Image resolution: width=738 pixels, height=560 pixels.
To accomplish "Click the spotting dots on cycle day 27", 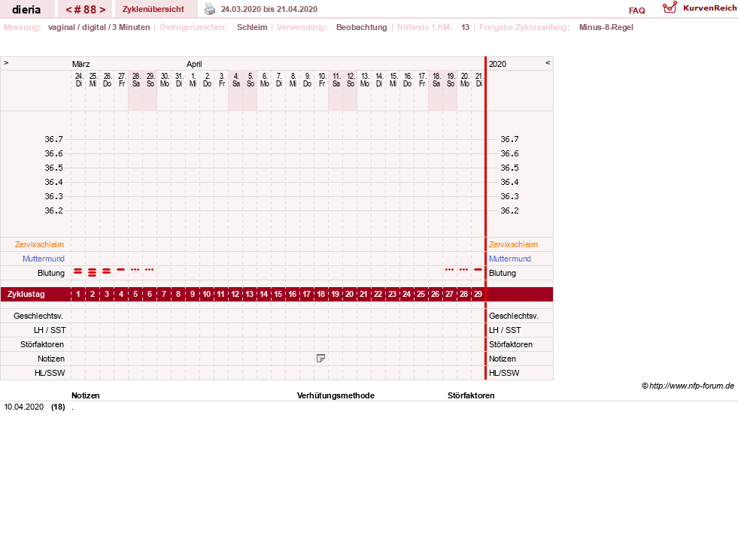I will tap(449, 269).
